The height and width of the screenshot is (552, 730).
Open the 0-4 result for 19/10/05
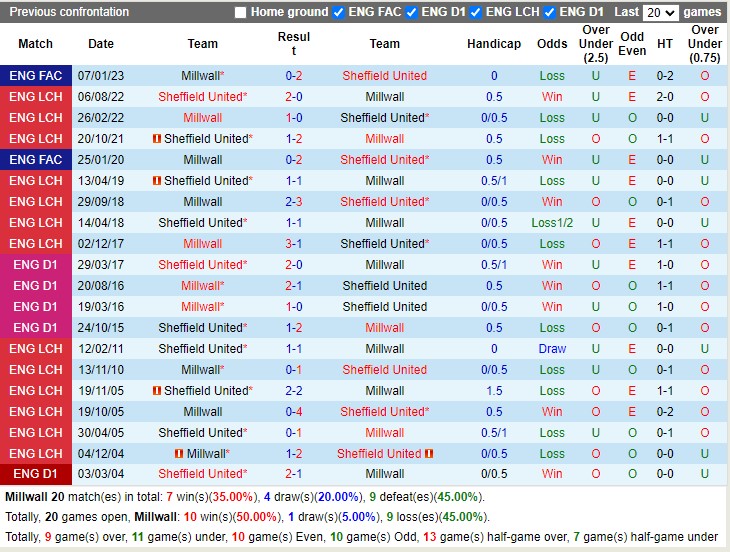294,412
